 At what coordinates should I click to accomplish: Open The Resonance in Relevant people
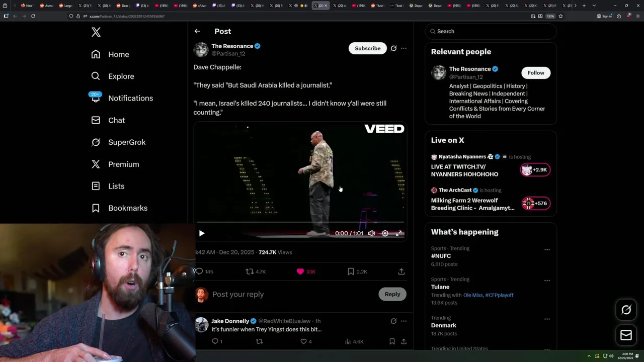coord(470,69)
